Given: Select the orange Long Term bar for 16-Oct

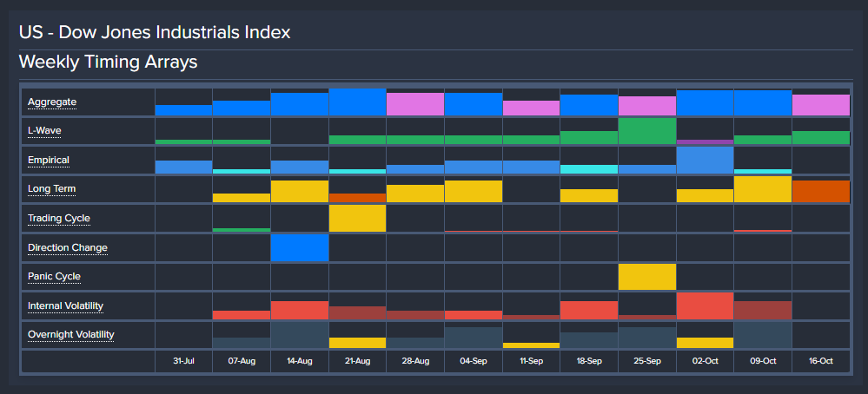Looking at the screenshot, I should (820, 192).
